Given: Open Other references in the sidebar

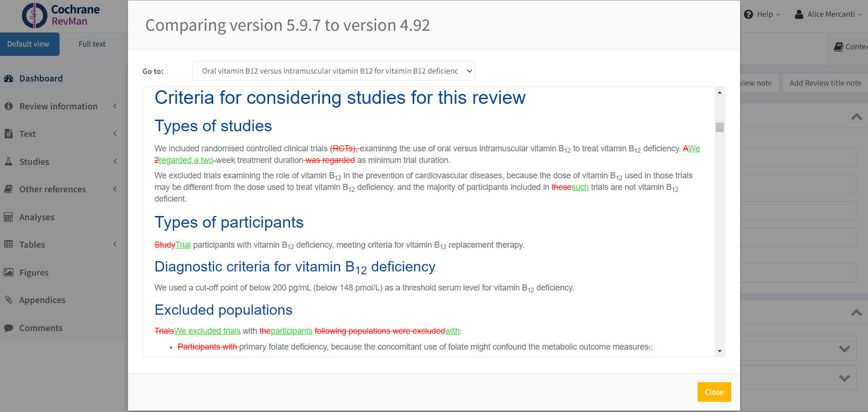Looking at the screenshot, I should pyautogui.click(x=53, y=189).
